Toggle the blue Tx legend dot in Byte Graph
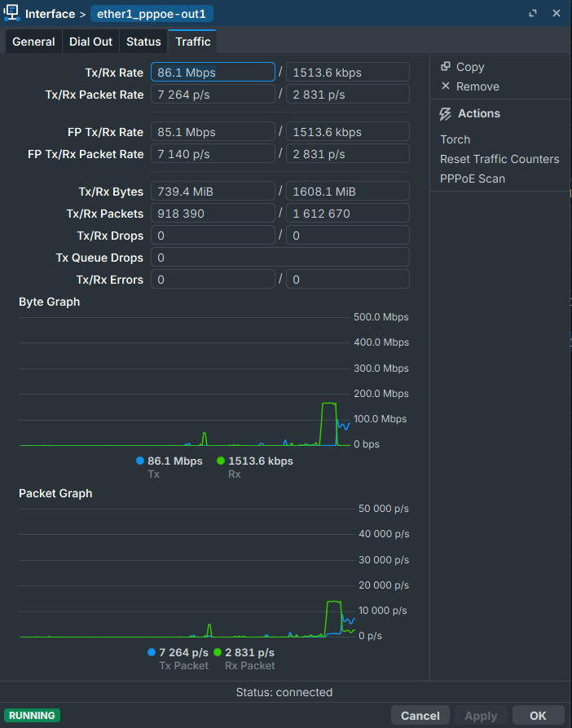This screenshot has width=572, height=728. 140,461
